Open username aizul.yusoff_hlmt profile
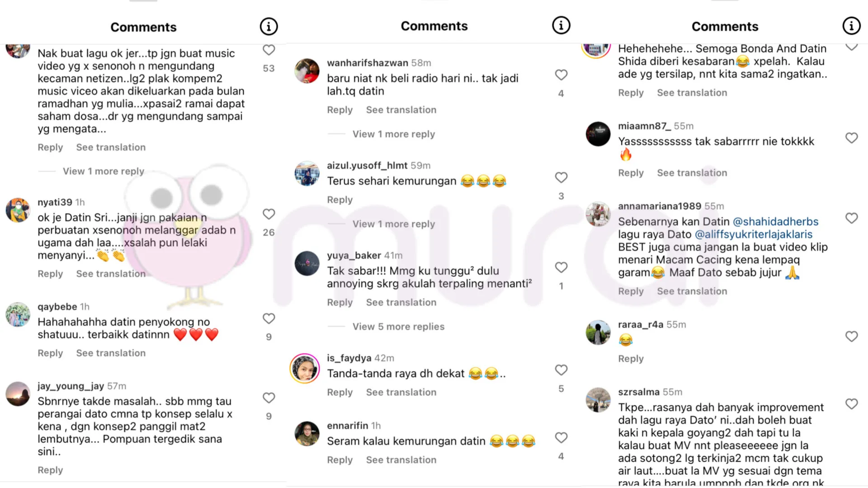The image size is (868, 488). [x=367, y=166]
